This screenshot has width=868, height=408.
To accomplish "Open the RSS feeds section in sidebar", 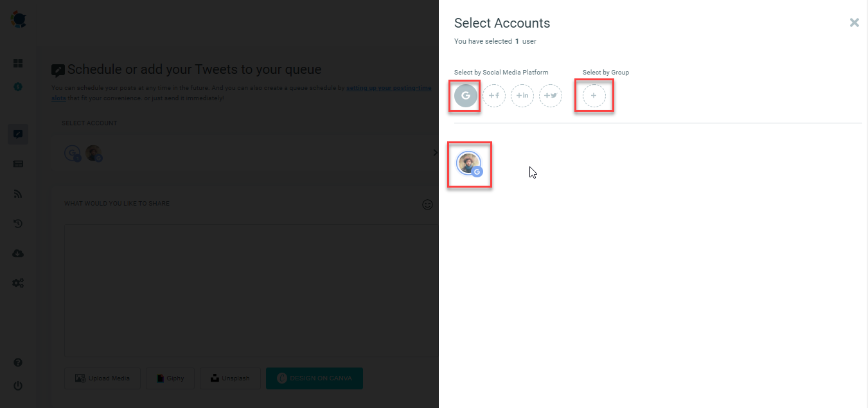I will click(x=18, y=193).
